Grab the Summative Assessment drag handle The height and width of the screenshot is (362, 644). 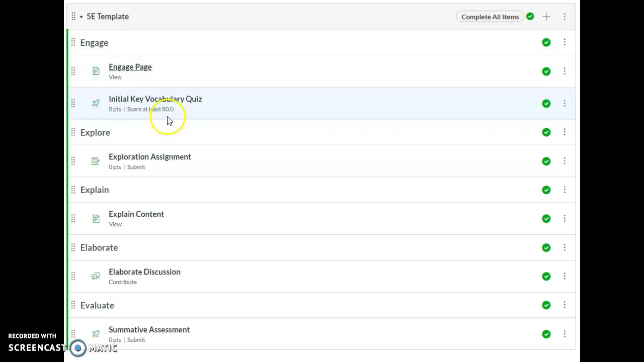[73, 334]
